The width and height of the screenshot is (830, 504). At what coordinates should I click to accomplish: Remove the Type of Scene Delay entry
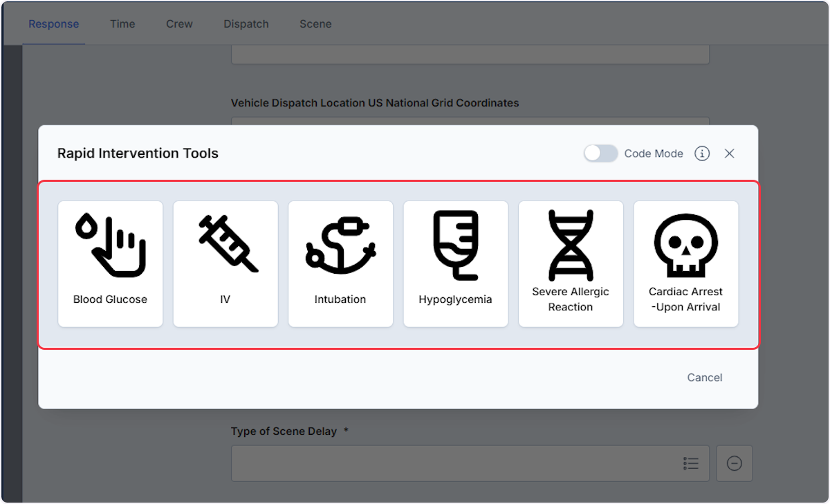tap(735, 463)
